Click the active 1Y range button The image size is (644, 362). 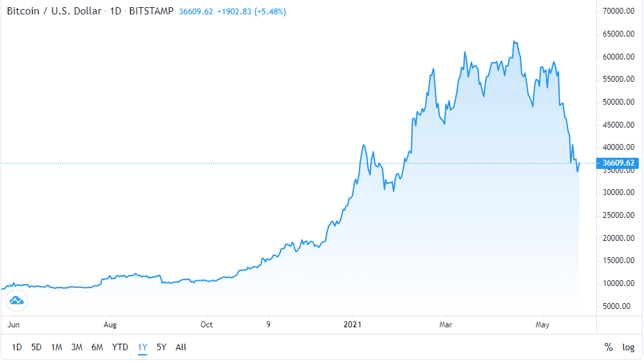point(142,347)
